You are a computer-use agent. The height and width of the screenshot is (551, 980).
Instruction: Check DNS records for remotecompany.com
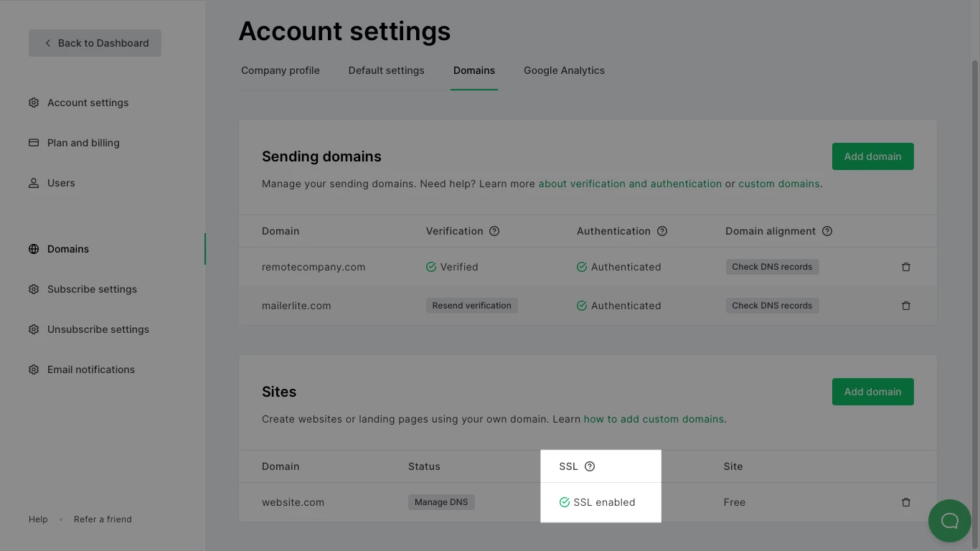(772, 267)
